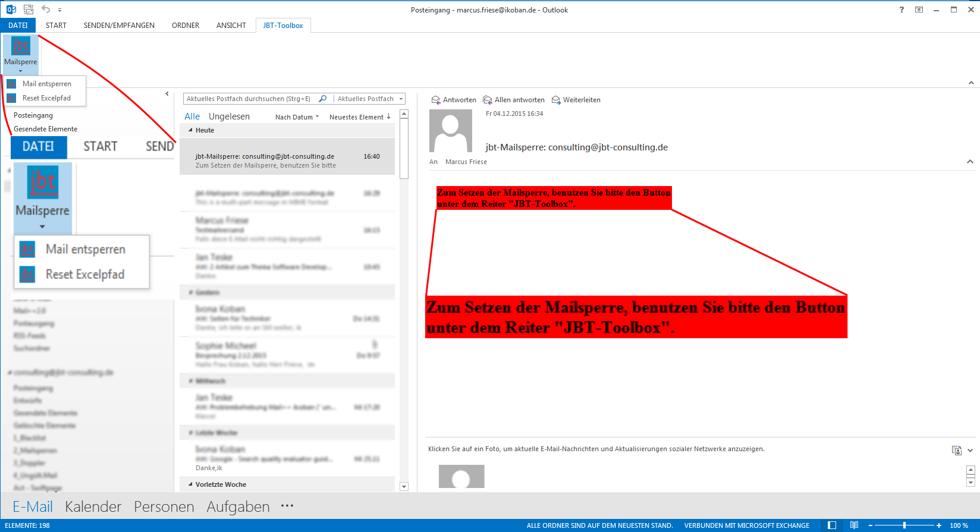Click VERBUNDEN MIT MICROSOFT EXCHANGE status

(747, 525)
